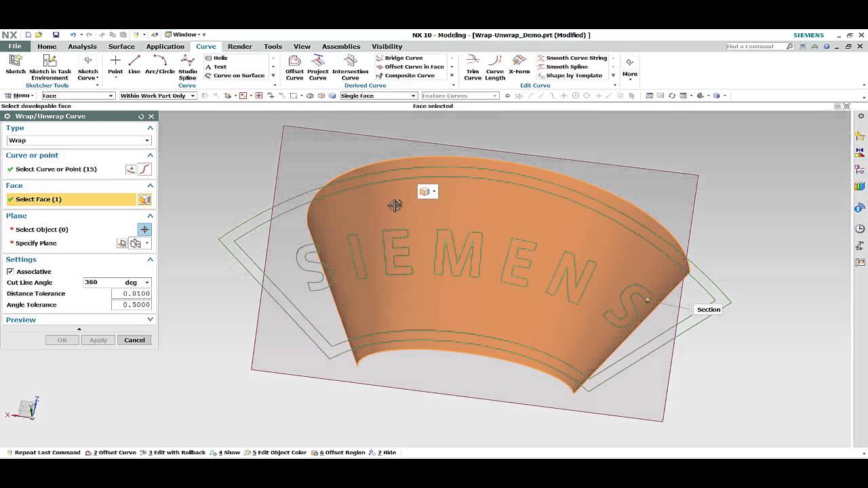Open the Face selection filter dropdown

point(78,96)
